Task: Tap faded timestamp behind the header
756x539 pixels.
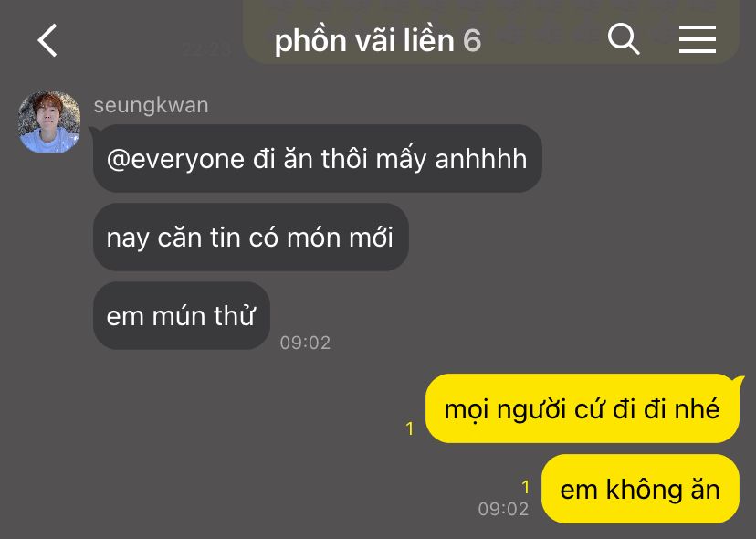Action: point(207,49)
